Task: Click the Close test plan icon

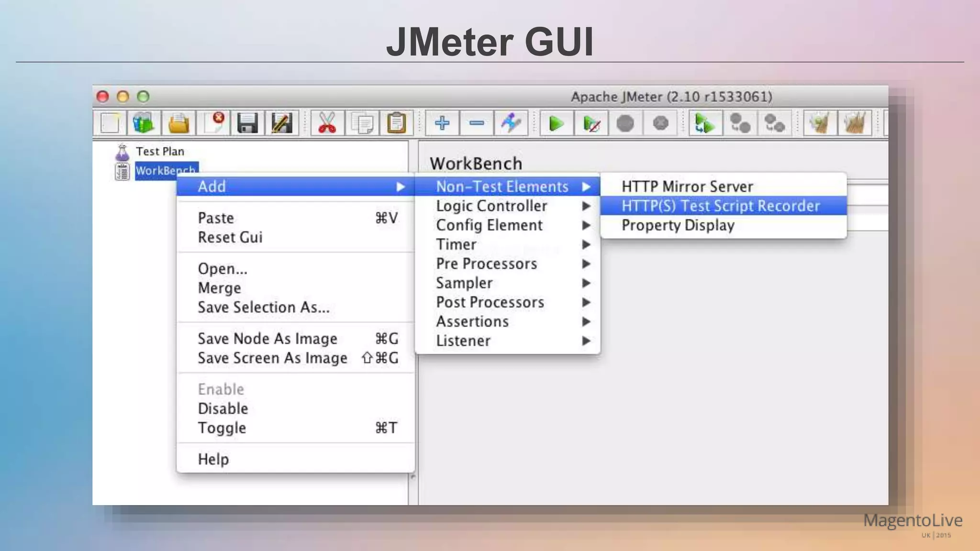Action: coord(213,123)
